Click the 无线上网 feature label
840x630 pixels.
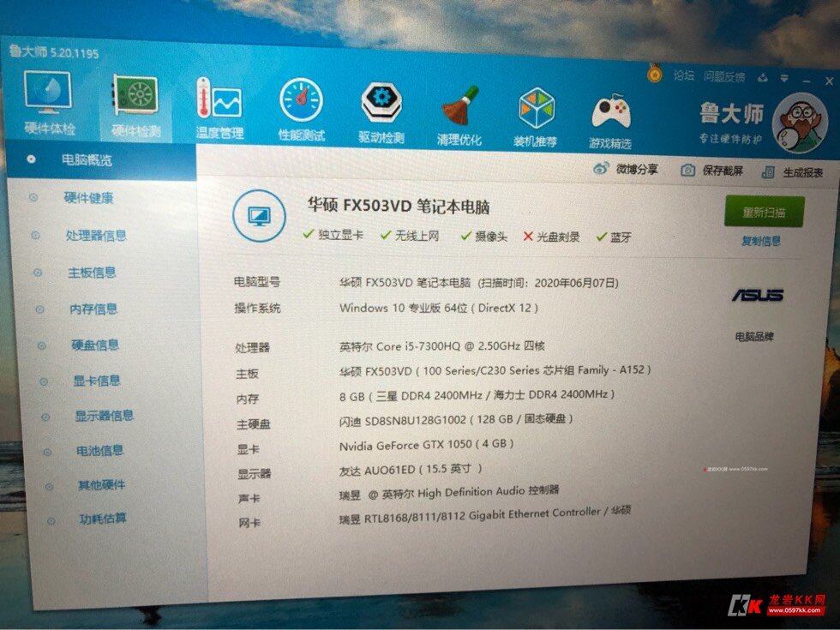pyautogui.click(x=417, y=236)
